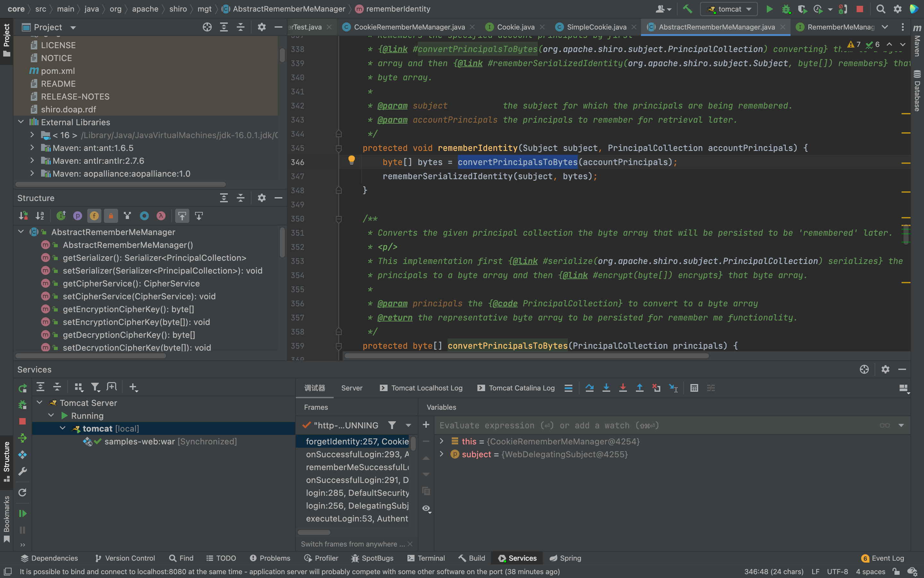Viewport: 924px width, 578px height.
Task: Build project with the hammer icon
Action: [x=687, y=9]
